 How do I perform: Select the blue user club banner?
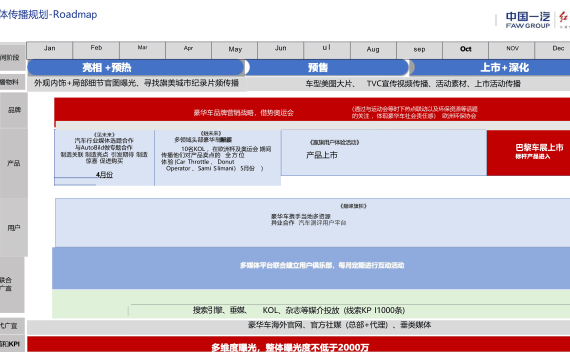311,268
